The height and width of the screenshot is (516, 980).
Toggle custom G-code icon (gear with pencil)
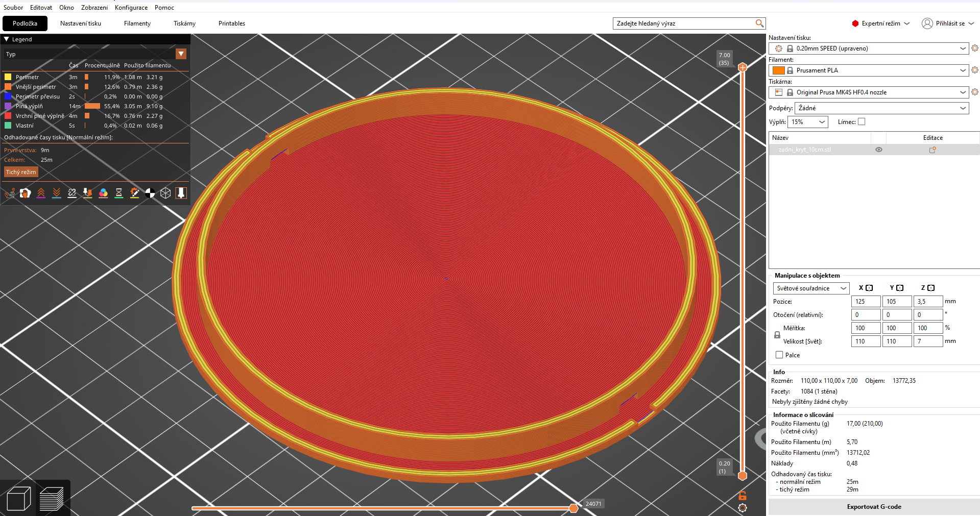coord(134,193)
